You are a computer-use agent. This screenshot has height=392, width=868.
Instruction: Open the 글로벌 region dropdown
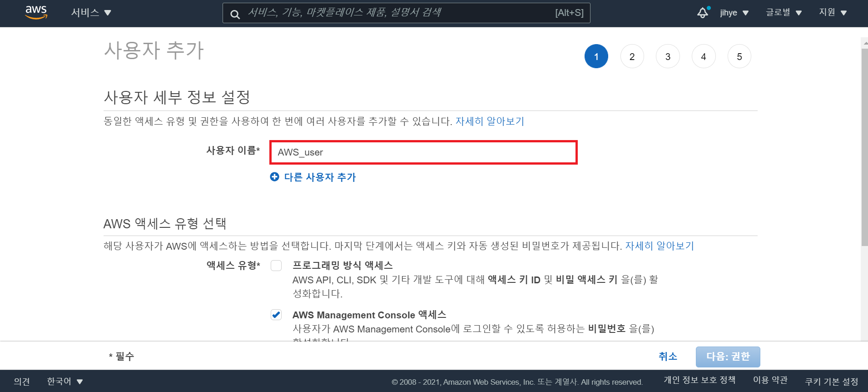click(x=784, y=13)
